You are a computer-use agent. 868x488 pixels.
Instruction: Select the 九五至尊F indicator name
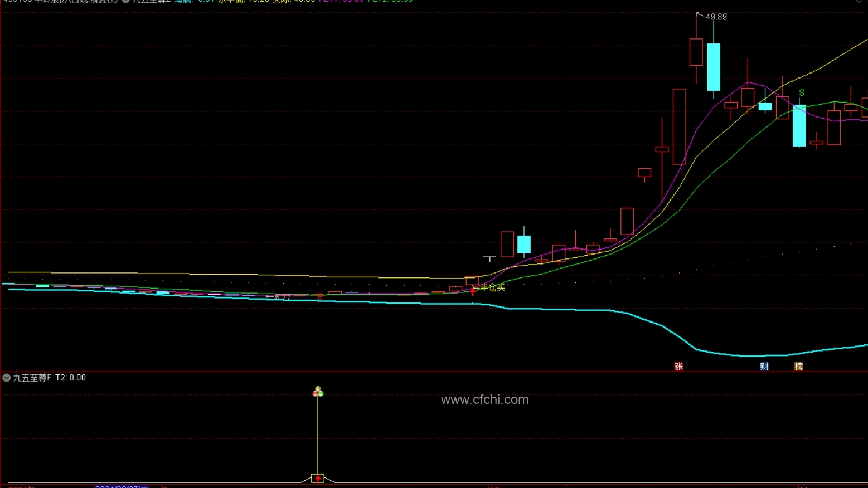[x=32, y=378]
